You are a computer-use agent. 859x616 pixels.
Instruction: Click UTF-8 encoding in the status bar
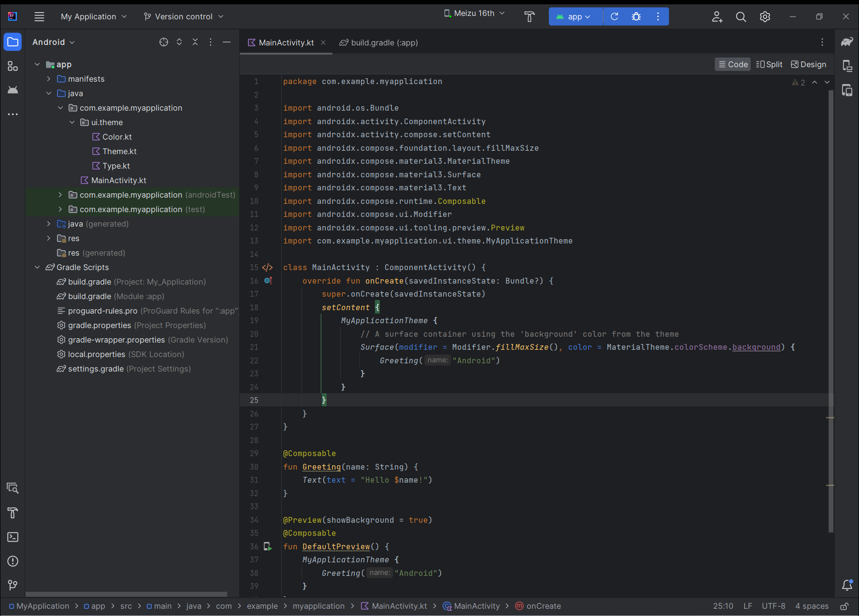tap(773, 606)
